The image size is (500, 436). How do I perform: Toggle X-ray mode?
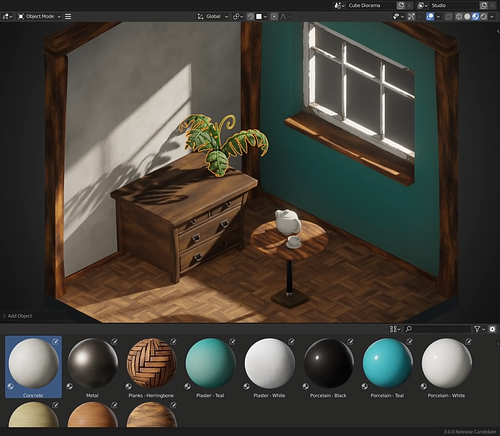click(x=449, y=16)
